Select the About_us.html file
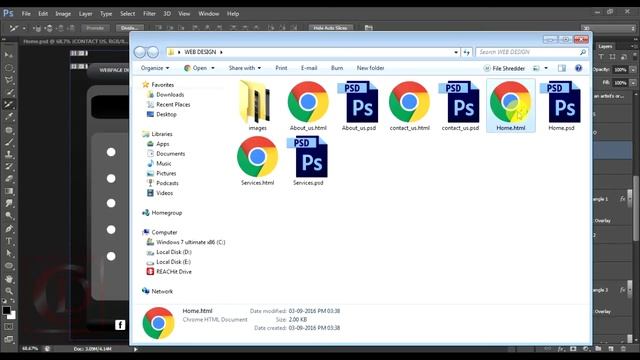 pos(308,106)
